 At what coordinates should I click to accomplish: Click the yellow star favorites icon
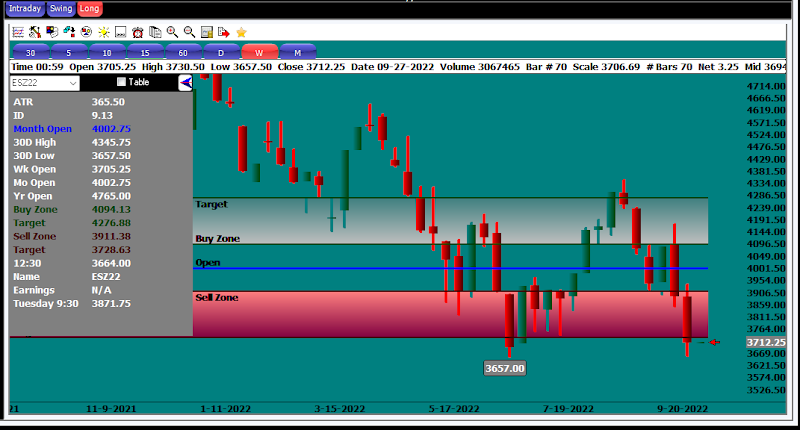[x=241, y=32]
